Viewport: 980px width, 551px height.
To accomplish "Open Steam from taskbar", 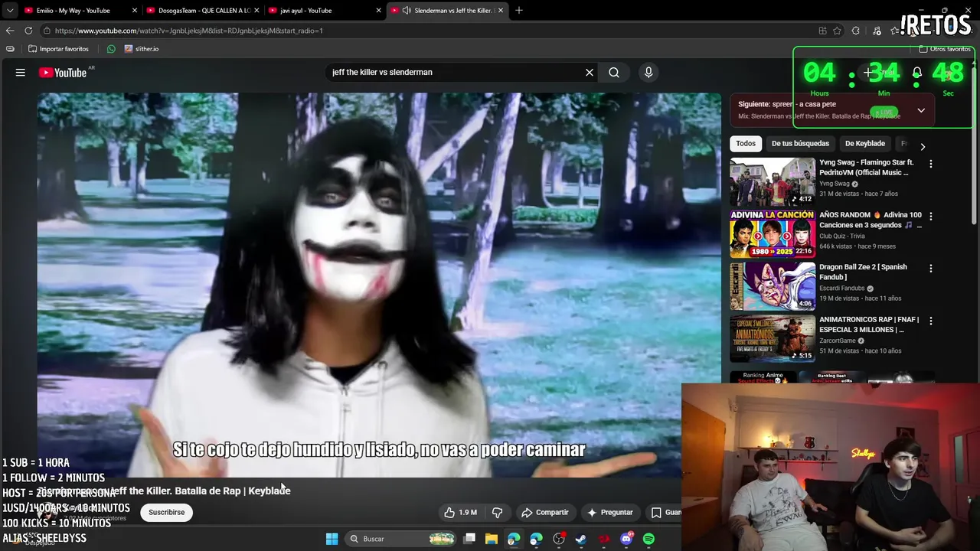I will coord(581,539).
